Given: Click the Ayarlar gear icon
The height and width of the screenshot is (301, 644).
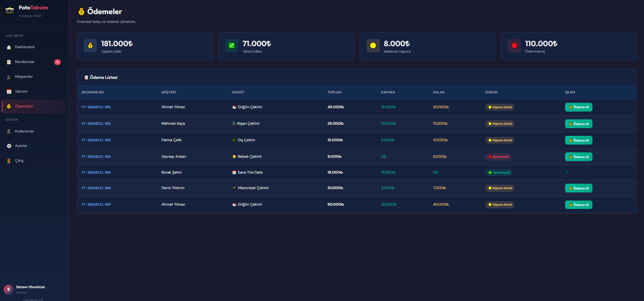Looking at the screenshot, I should click(x=9, y=146).
